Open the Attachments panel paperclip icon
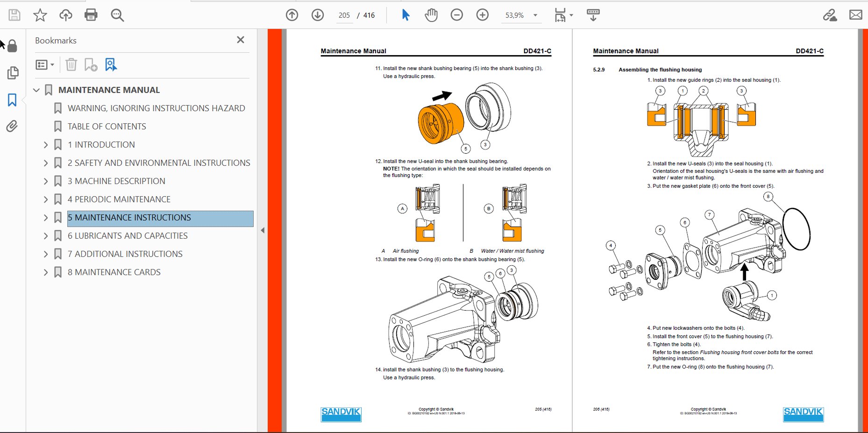Screen dimensions: 868x433 [12, 126]
